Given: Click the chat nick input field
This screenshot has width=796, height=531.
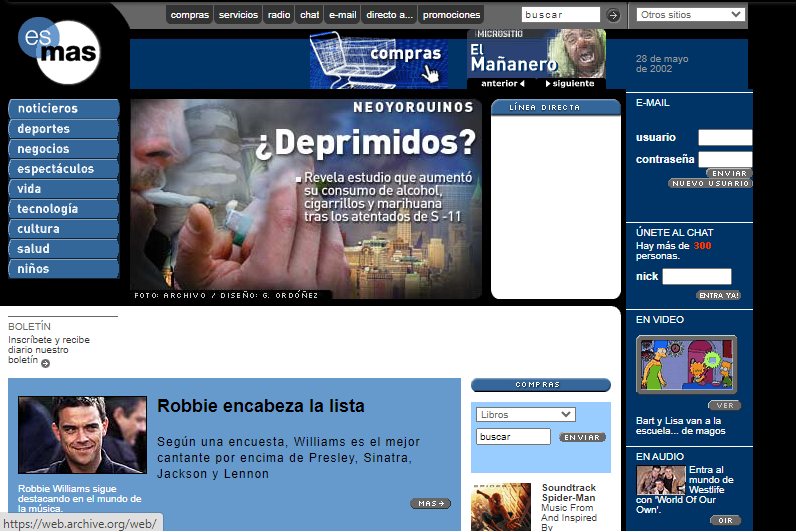Looking at the screenshot, I should point(696,277).
